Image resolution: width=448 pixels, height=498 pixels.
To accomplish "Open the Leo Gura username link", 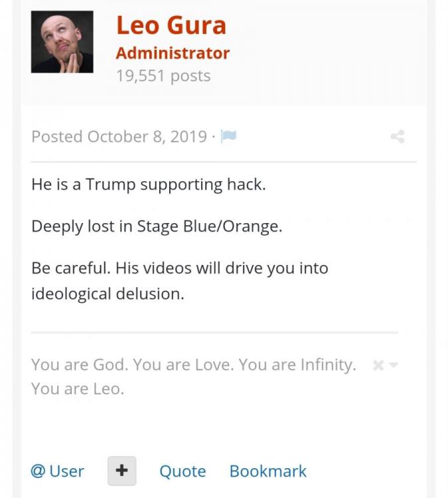I will point(171,25).
